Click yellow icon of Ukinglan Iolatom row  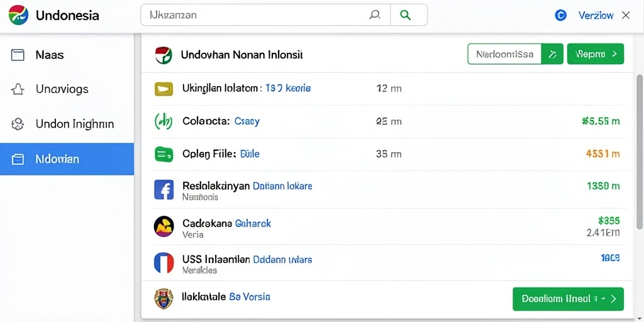(x=164, y=88)
